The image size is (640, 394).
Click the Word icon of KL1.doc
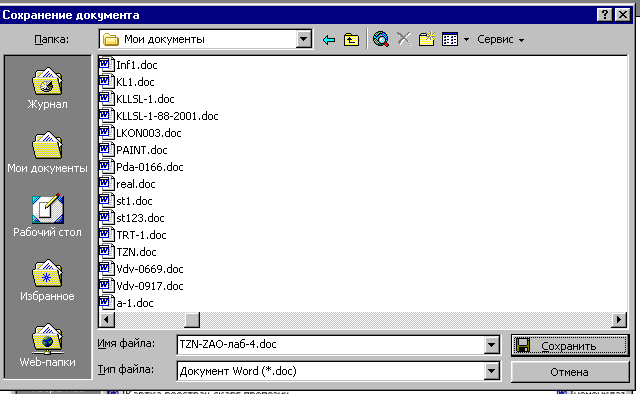[x=106, y=82]
